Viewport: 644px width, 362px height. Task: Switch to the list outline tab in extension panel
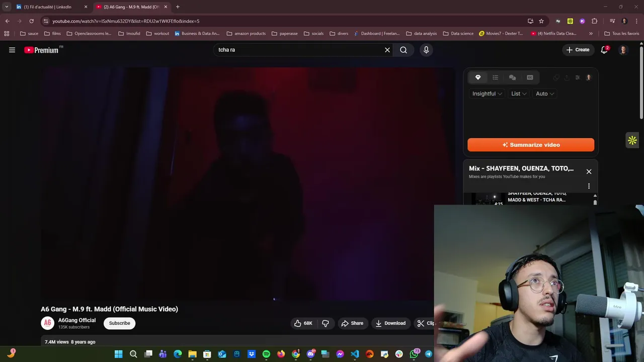[495, 77]
